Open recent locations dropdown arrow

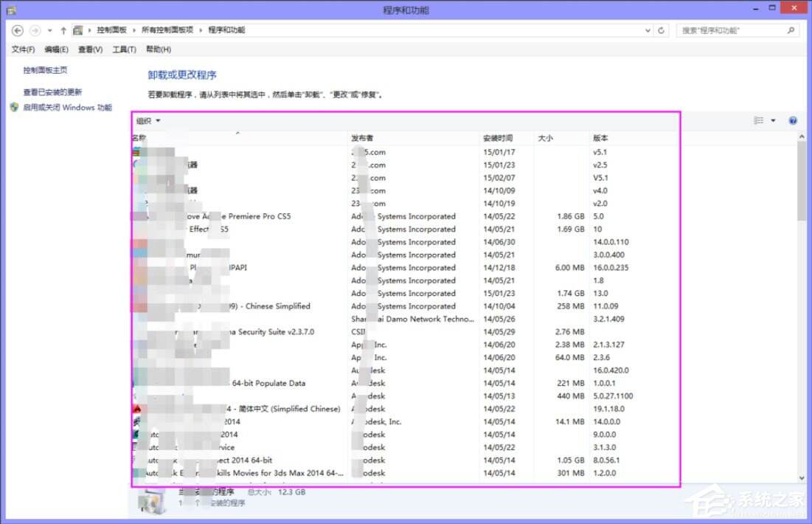(49, 30)
